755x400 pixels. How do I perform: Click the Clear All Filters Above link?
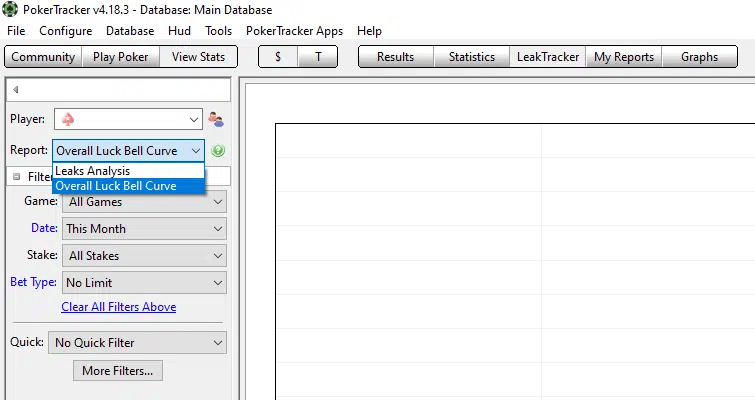pyautogui.click(x=118, y=307)
